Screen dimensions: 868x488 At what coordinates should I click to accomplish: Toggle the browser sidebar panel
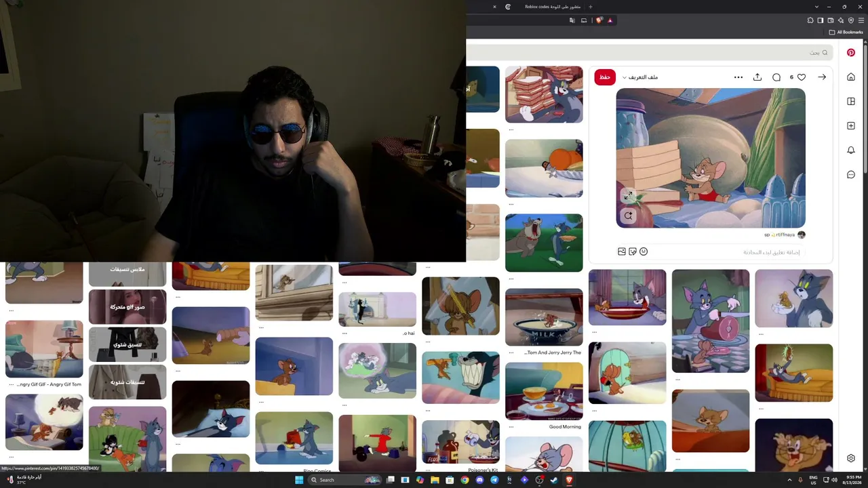pos(821,20)
